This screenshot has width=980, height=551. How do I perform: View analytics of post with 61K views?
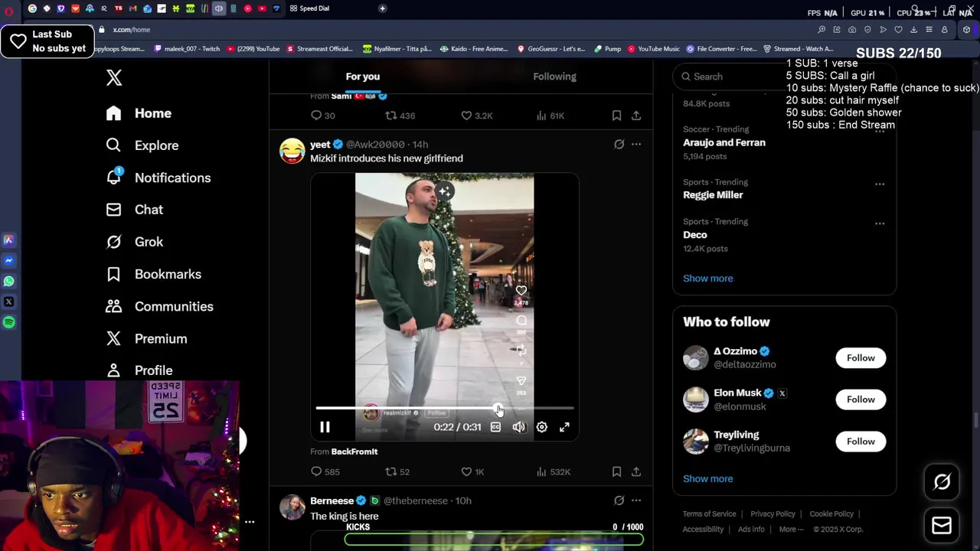(x=550, y=116)
